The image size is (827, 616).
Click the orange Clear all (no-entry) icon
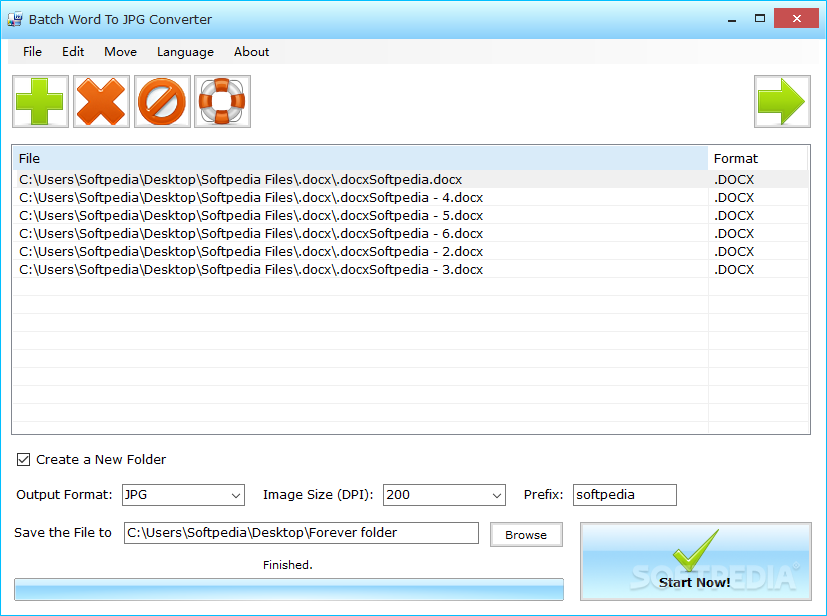[x=162, y=101]
